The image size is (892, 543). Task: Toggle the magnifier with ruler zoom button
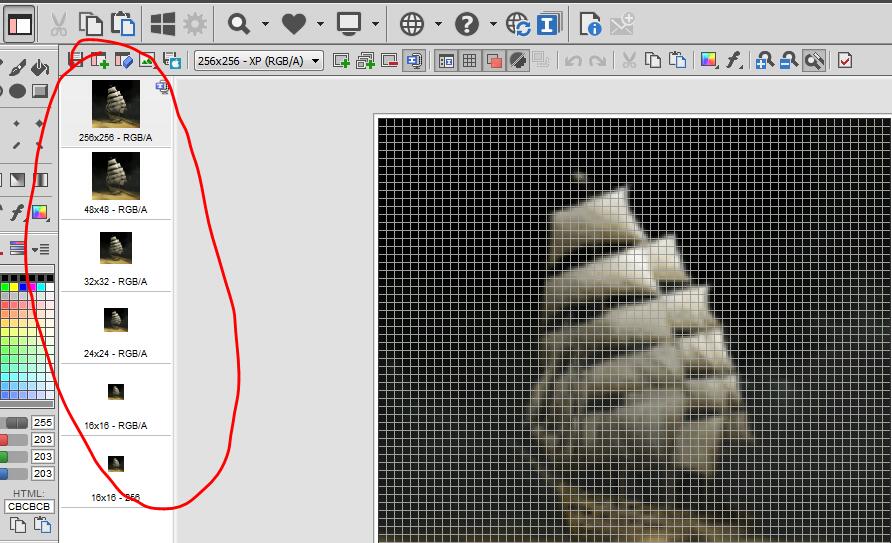pyautogui.click(x=814, y=60)
